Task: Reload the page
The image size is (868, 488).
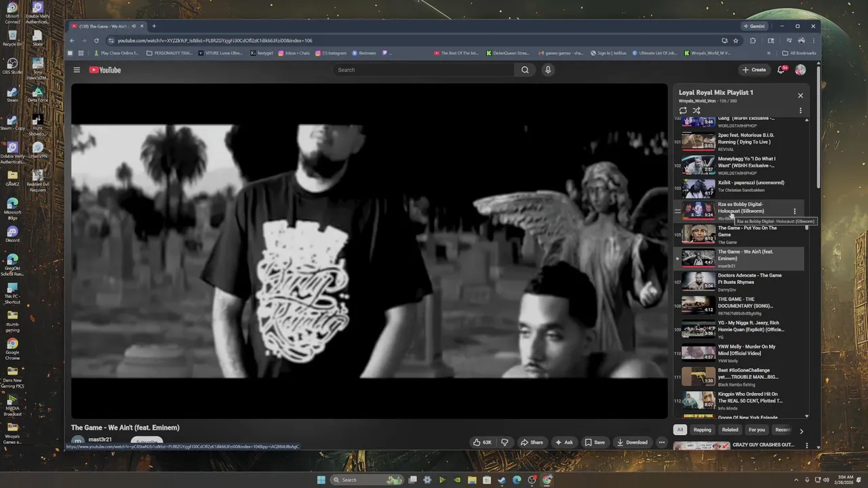Action: (96, 41)
